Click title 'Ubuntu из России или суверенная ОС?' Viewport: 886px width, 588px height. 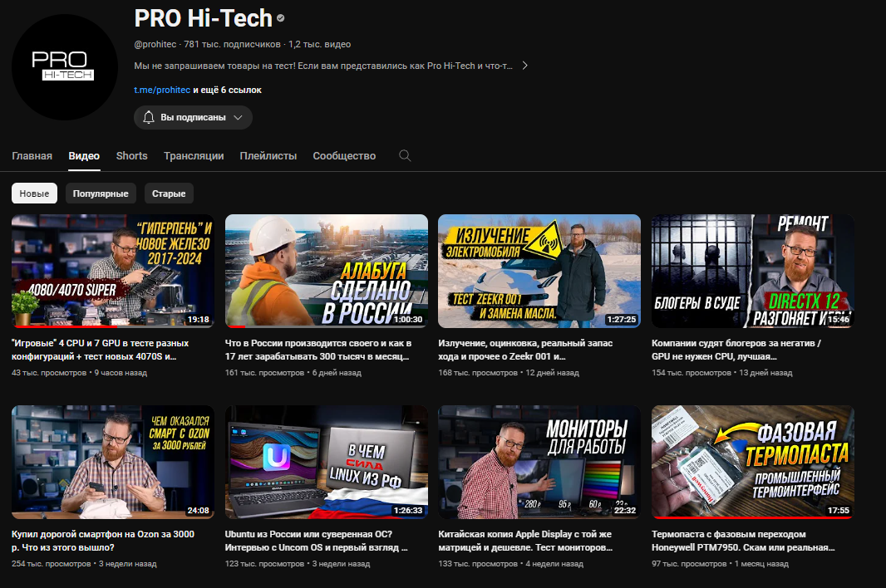[317, 541]
